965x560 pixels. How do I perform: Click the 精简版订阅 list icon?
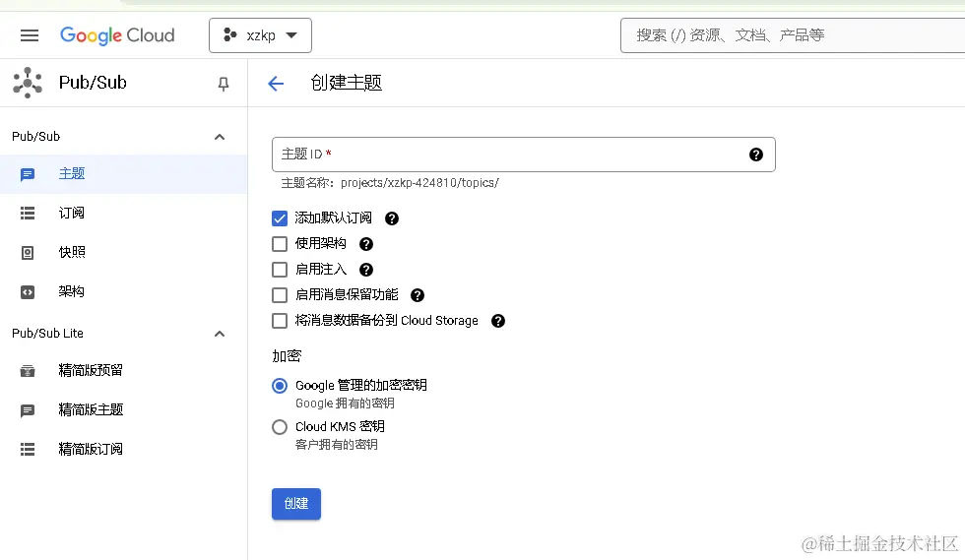click(28, 449)
